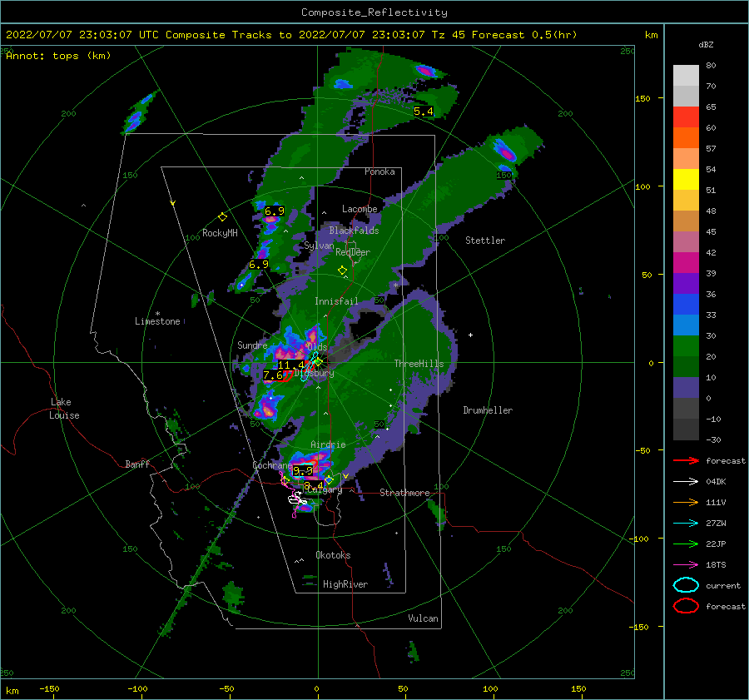Screen dimensions: 749x700
Task: Pick the bright green 20–30 dBZ swatch
Action: click(686, 346)
